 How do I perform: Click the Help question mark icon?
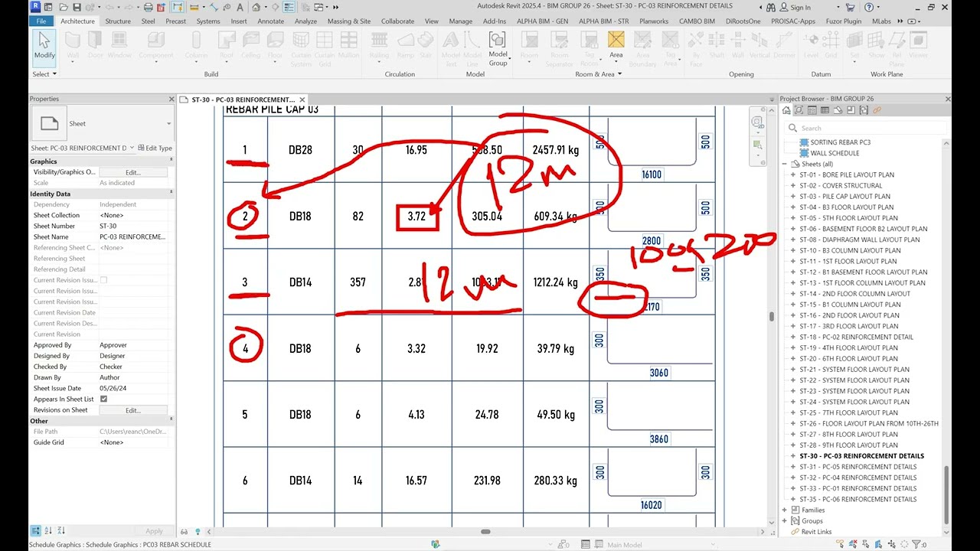point(870,7)
